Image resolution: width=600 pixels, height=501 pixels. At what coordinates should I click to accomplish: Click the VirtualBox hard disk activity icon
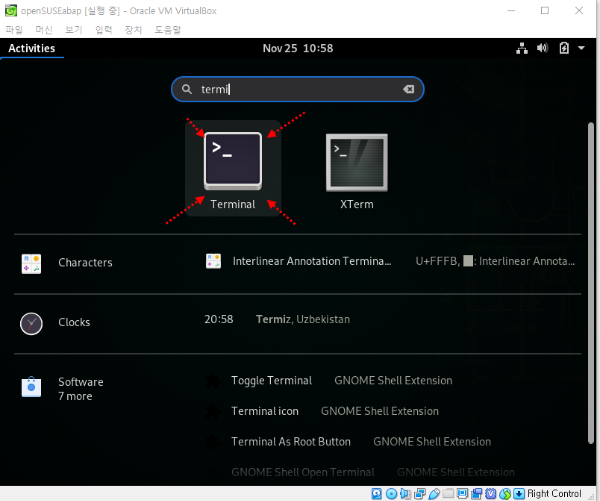pyautogui.click(x=377, y=494)
